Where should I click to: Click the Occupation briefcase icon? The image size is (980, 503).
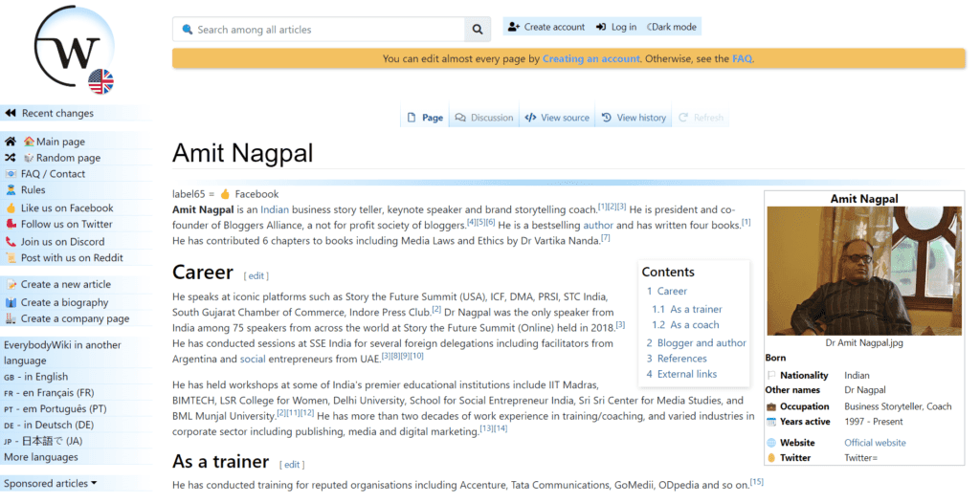pyautogui.click(x=771, y=406)
